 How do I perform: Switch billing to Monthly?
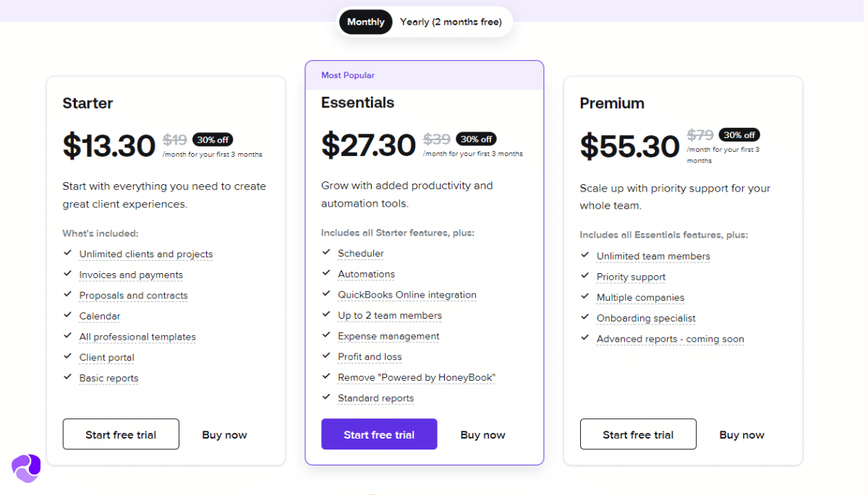coord(365,22)
